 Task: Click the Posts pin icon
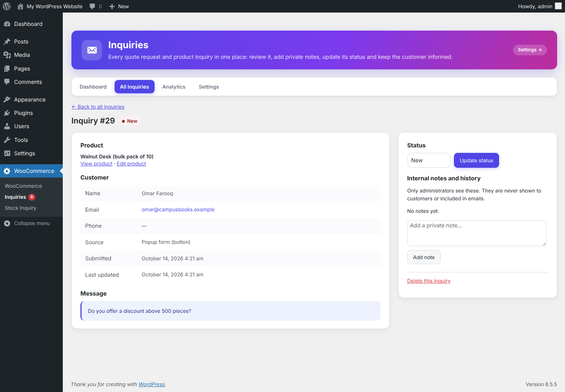pos(7,42)
